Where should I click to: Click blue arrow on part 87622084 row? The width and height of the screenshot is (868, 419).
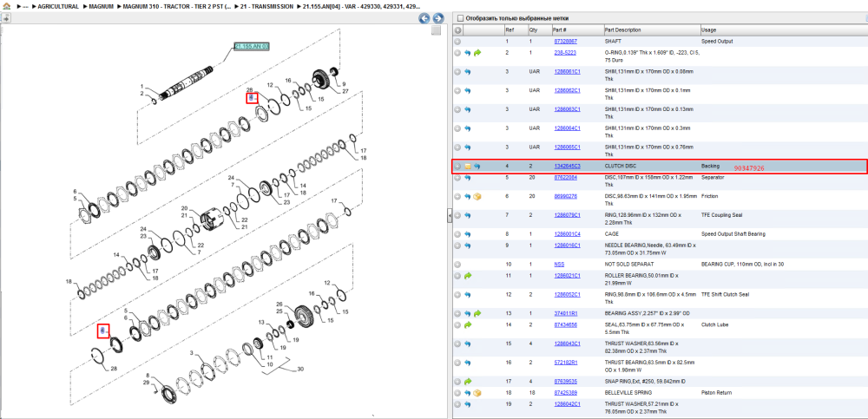coord(468,177)
